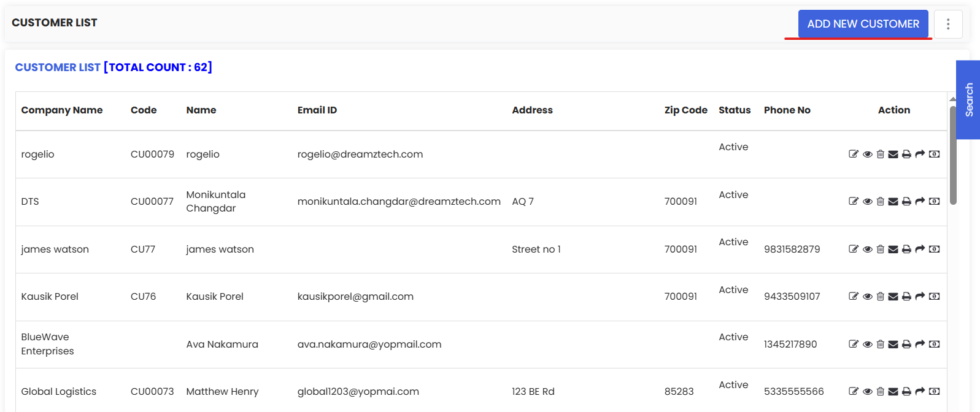Print the Global Logistics record
Screen dimensions: 980x412
click(906, 392)
